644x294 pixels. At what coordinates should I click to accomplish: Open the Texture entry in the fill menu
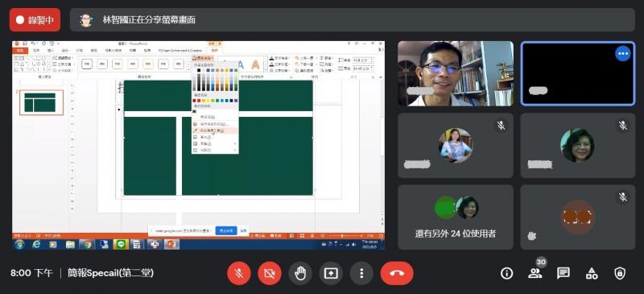click(x=214, y=150)
